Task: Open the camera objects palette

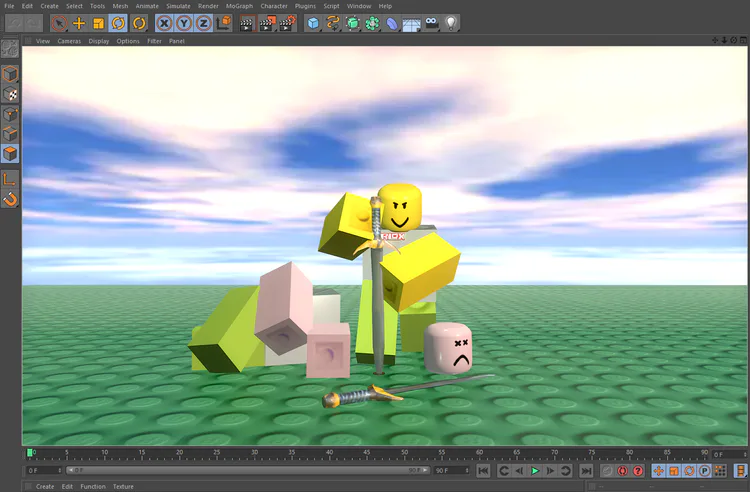Action: pos(431,22)
